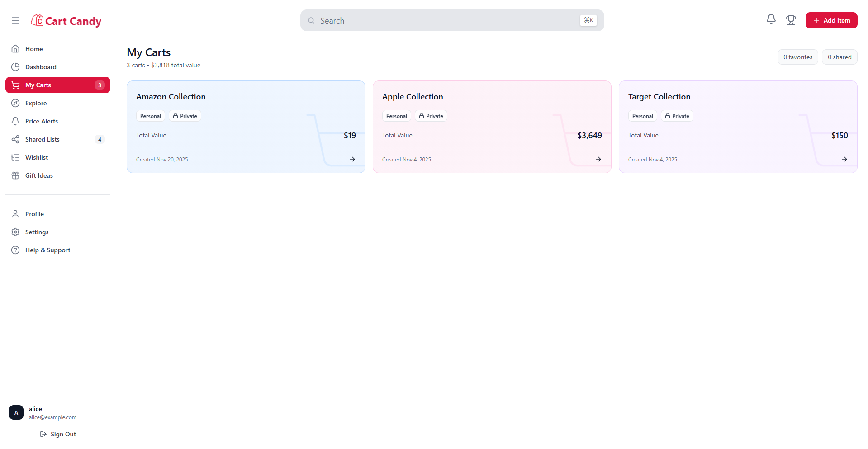Switch to the Dashboard section

[40, 66]
